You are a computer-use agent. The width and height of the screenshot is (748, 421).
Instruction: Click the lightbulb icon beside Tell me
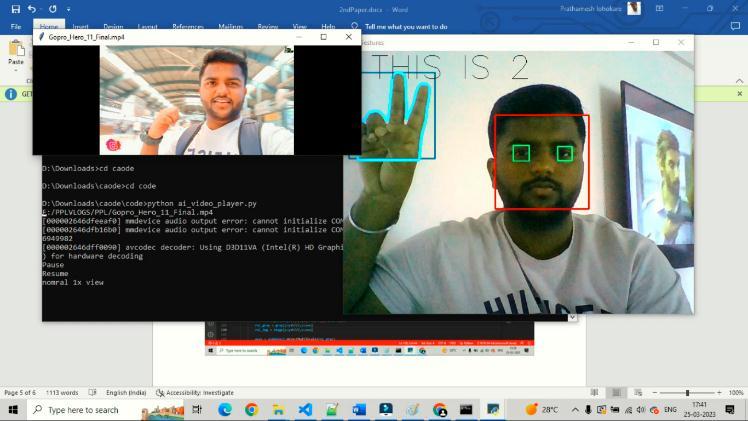(x=354, y=26)
